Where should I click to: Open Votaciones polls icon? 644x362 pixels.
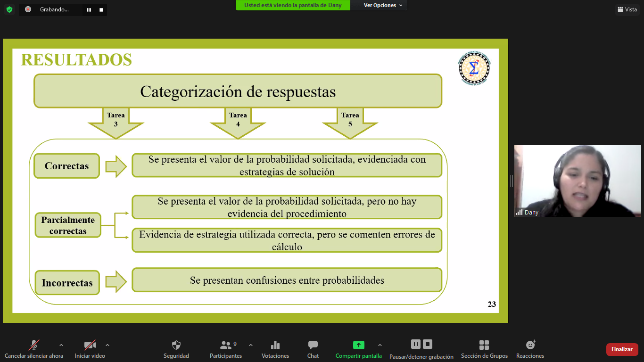pos(275,346)
